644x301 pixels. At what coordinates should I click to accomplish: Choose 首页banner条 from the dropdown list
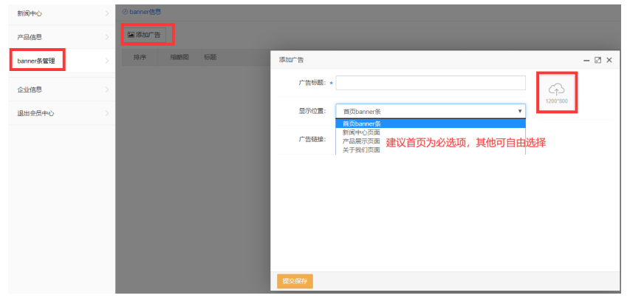tap(362, 124)
